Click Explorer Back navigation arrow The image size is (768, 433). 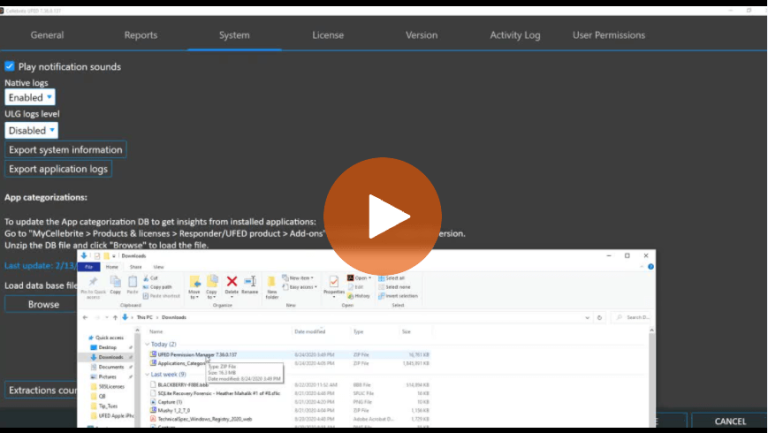pyautogui.click(x=85, y=317)
